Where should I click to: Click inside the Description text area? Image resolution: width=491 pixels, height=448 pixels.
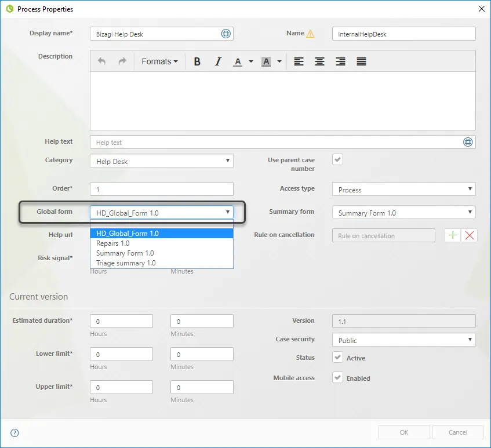282,101
